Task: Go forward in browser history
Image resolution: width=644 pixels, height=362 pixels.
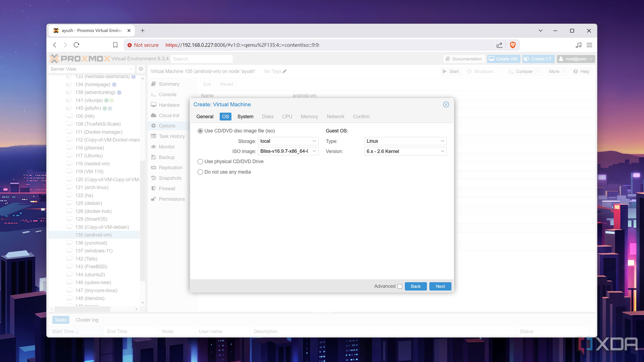Action: [x=66, y=45]
